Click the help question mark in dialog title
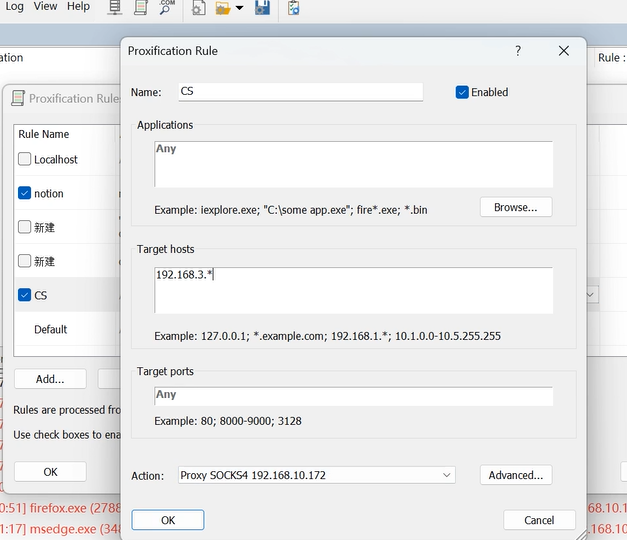627x540 pixels. pyautogui.click(x=517, y=51)
